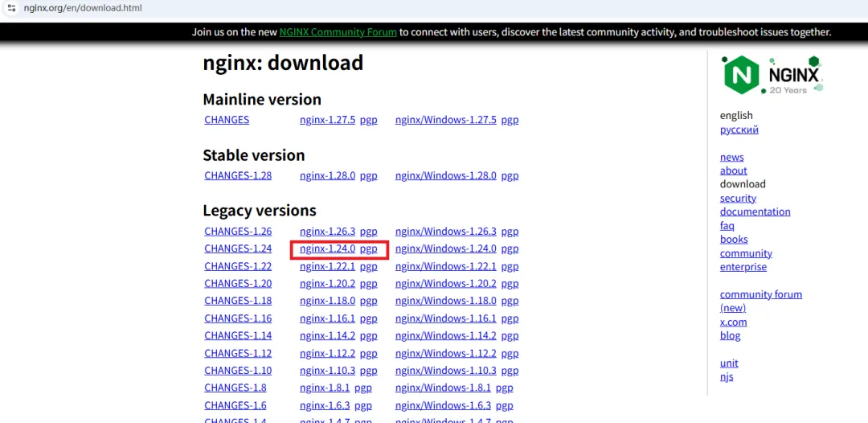Download nginx-1.16.1 source
The height and width of the screenshot is (423, 868).
tap(327, 318)
